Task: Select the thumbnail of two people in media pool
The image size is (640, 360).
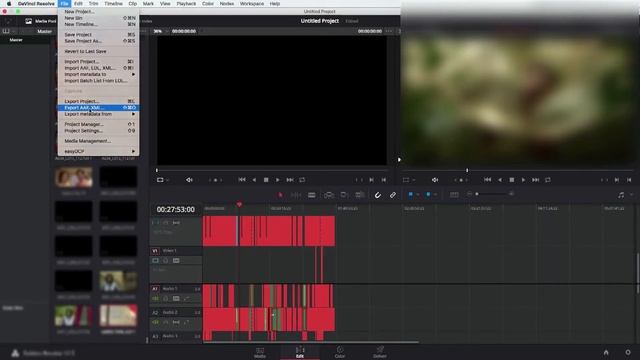Action: [x=74, y=177]
